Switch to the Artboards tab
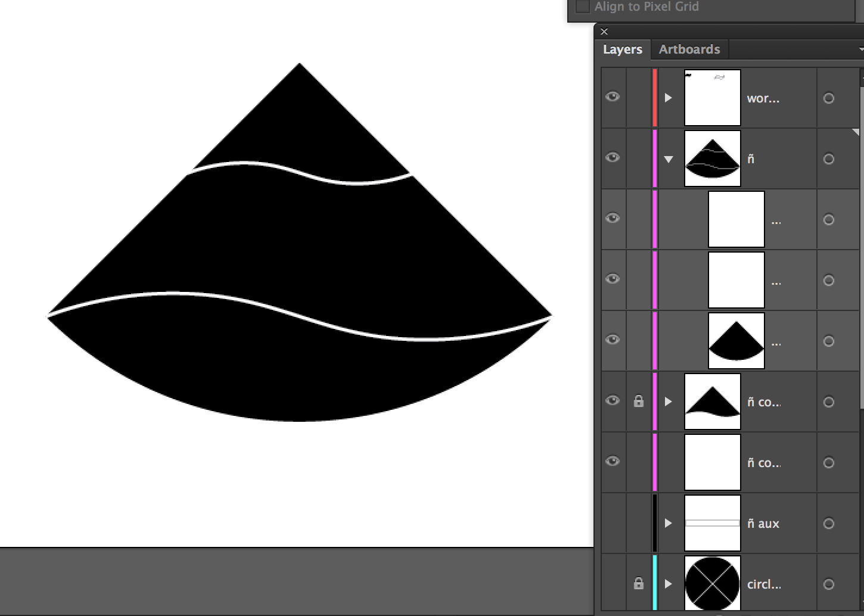The width and height of the screenshot is (864, 616). click(689, 49)
